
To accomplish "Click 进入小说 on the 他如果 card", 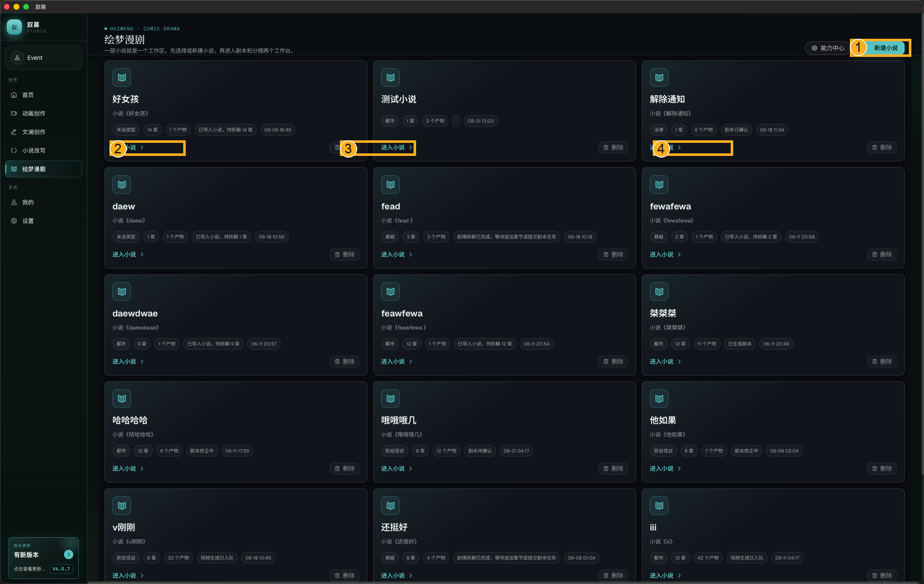I will [665, 469].
